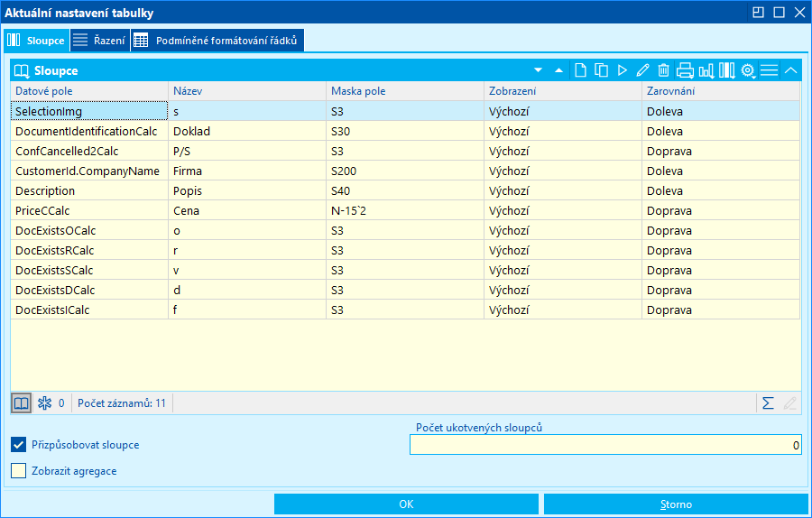
Task: Click the restore-down window icon in title bar
Action: pos(758,13)
